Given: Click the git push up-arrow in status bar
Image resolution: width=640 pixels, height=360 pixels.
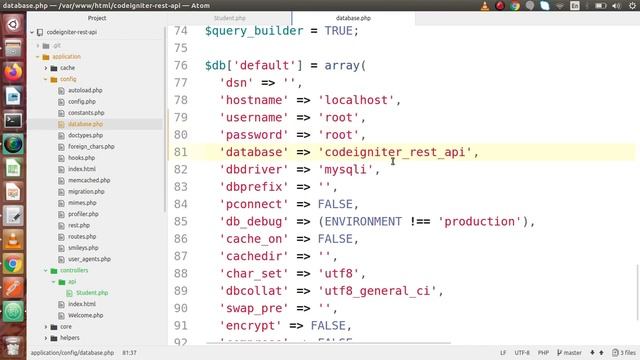Looking at the screenshot, I should tap(601, 353).
